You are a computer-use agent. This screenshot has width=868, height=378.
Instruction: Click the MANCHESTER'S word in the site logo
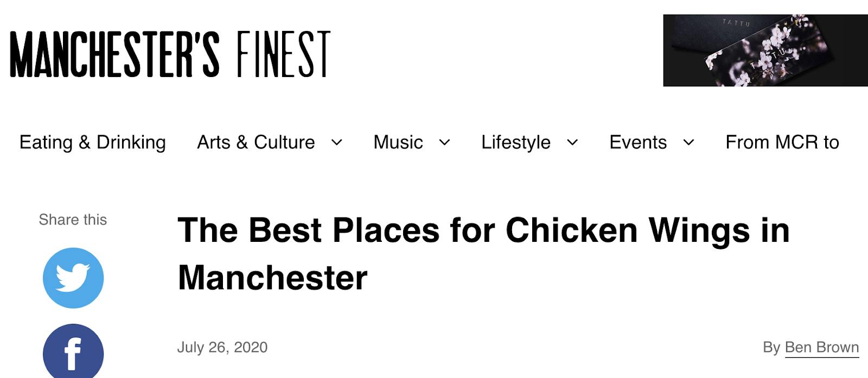tap(115, 54)
